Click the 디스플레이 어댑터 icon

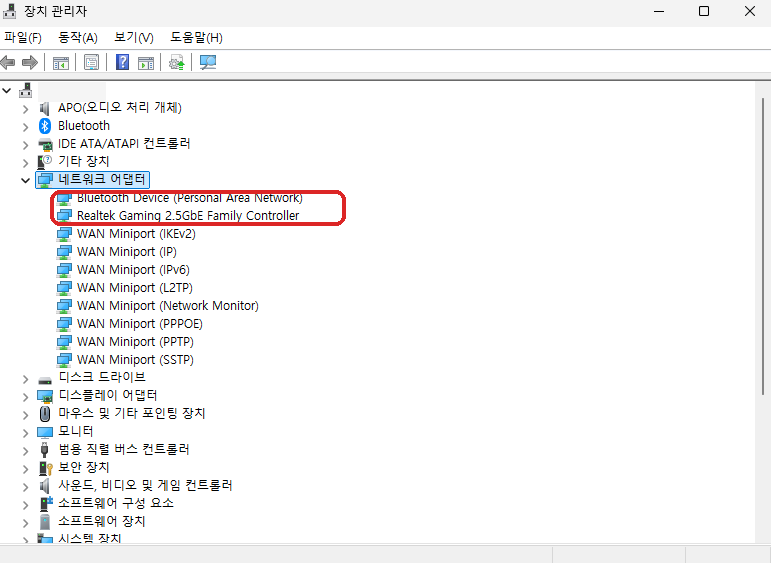click(45, 396)
